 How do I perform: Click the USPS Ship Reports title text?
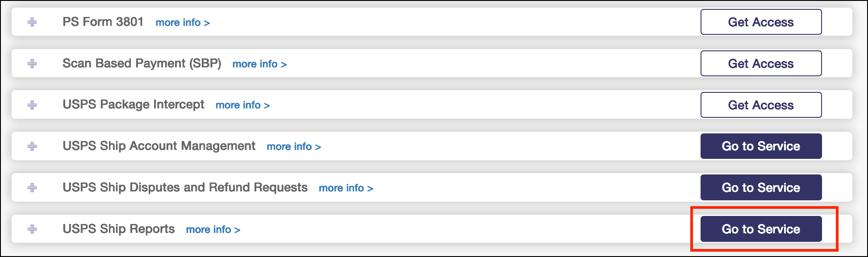coord(119,229)
